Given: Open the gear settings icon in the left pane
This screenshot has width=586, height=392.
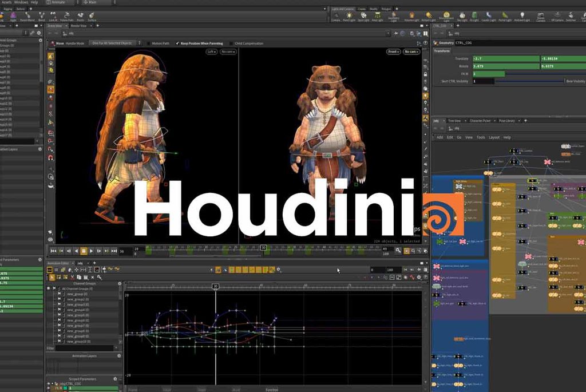Looking at the screenshot, I should pyautogui.click(x=39, y=33).
